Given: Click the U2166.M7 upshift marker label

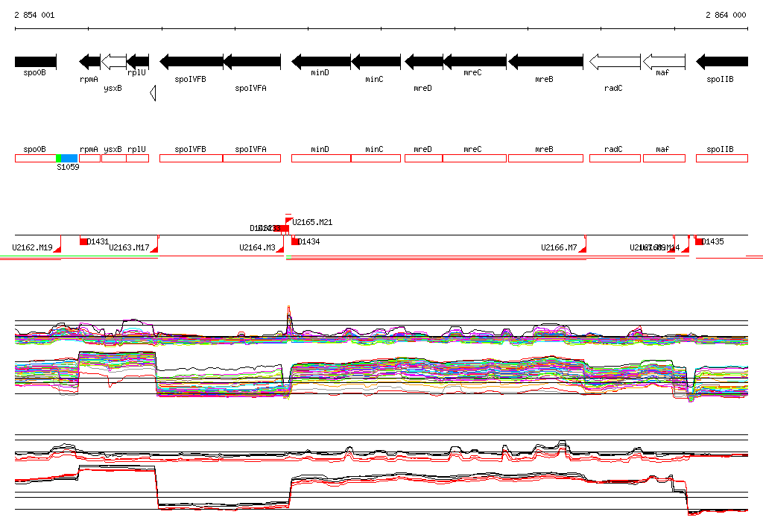Looking at the screenshot, I should (559, 248).
